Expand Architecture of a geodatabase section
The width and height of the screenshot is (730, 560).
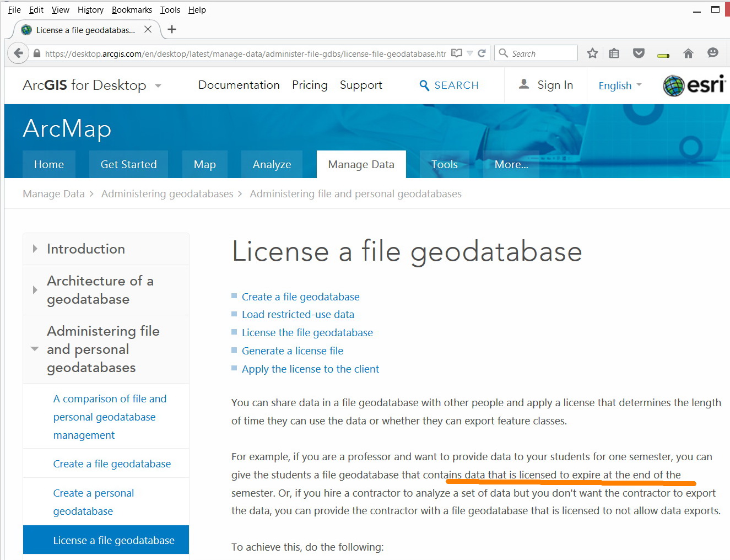click(x=35, y=290)
